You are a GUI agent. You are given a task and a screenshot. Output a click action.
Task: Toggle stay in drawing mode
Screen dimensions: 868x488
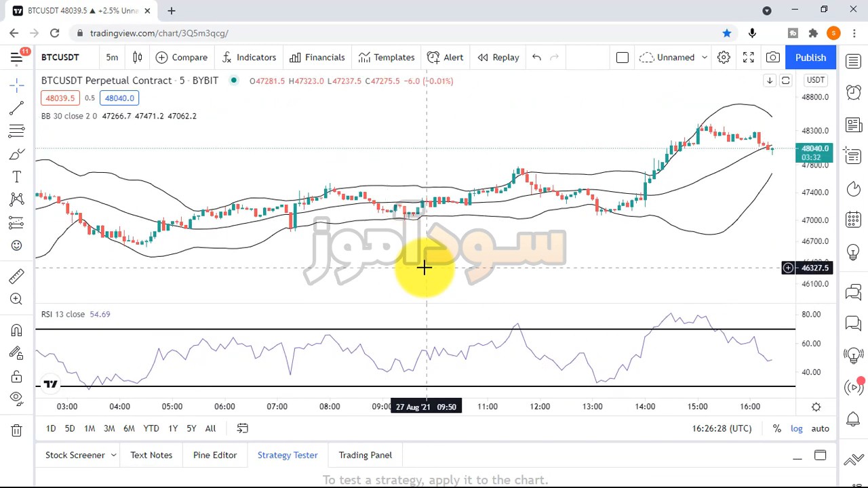click(x=17, y=353)
